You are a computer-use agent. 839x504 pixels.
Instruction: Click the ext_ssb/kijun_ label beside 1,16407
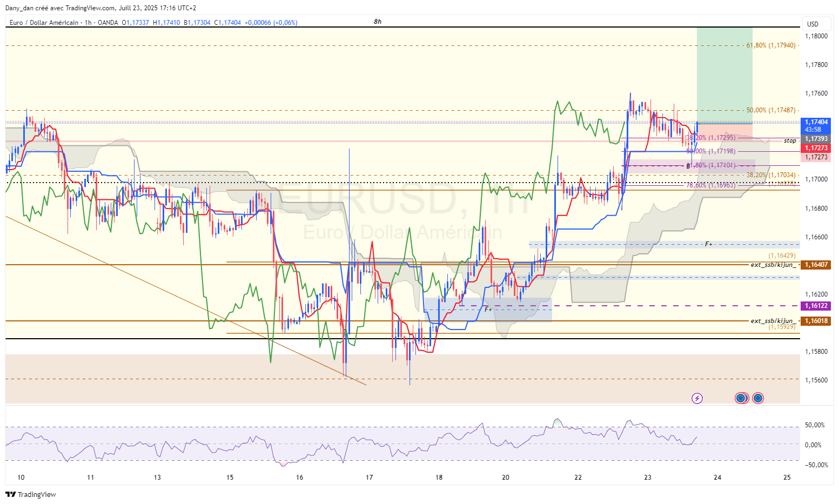(773, 265)
